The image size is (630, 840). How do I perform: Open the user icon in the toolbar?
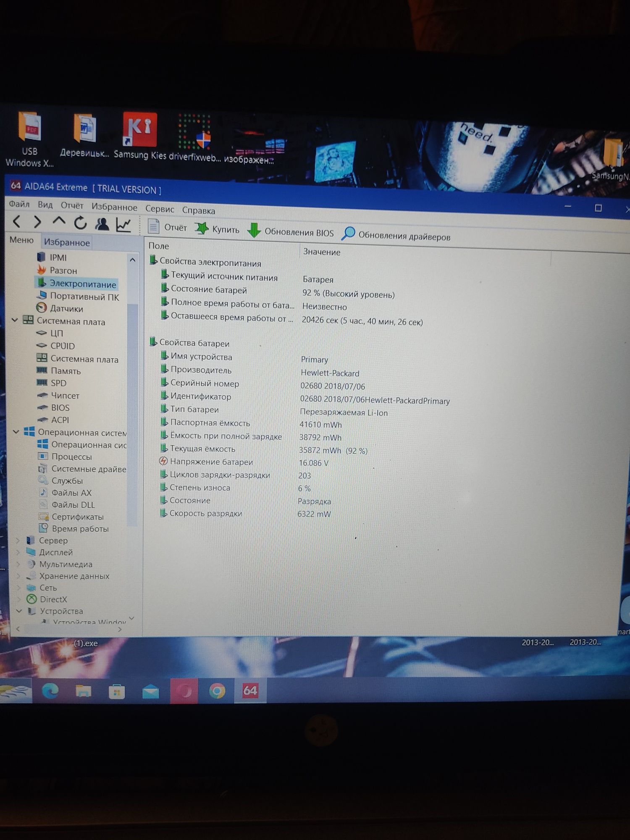coord(102,224)
